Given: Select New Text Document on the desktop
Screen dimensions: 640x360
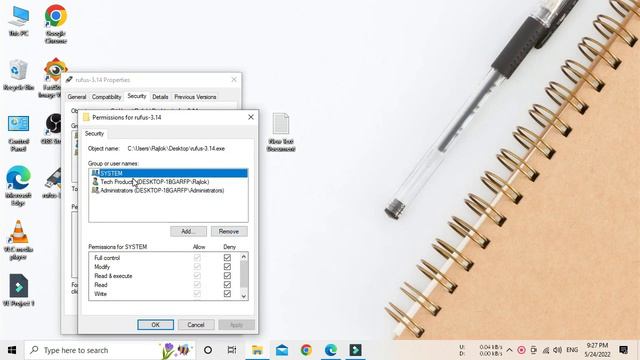Looking at the screenshot, I should [x=281, y=132].
